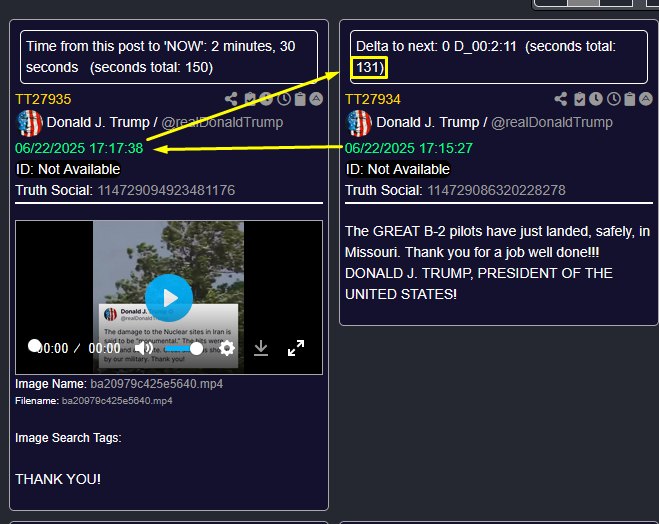This screenshot has width=659, height=524.
Task: Click post ID TT27934
Action: click(373, 99)
